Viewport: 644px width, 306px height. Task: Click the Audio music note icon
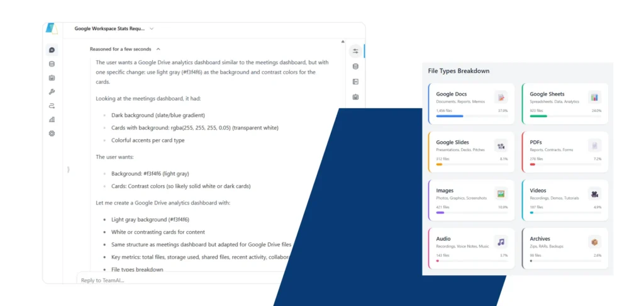pyautogui.click(x=501, y=242)
